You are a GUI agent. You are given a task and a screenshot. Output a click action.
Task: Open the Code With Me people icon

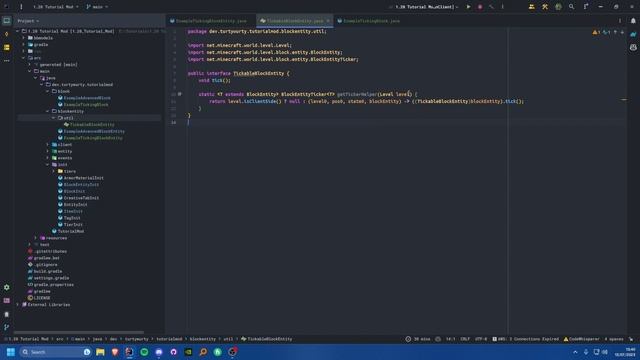pyautogui.click(x=531, y=7)
